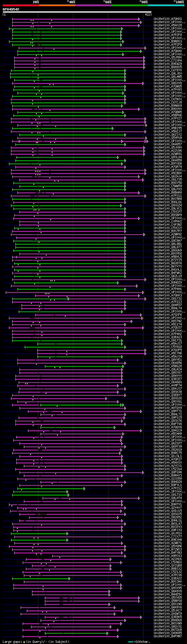Image resolution: width=187 pixels, height=644 pixels.
Task: Click the white query sequence bar
Action: (77, 12)
